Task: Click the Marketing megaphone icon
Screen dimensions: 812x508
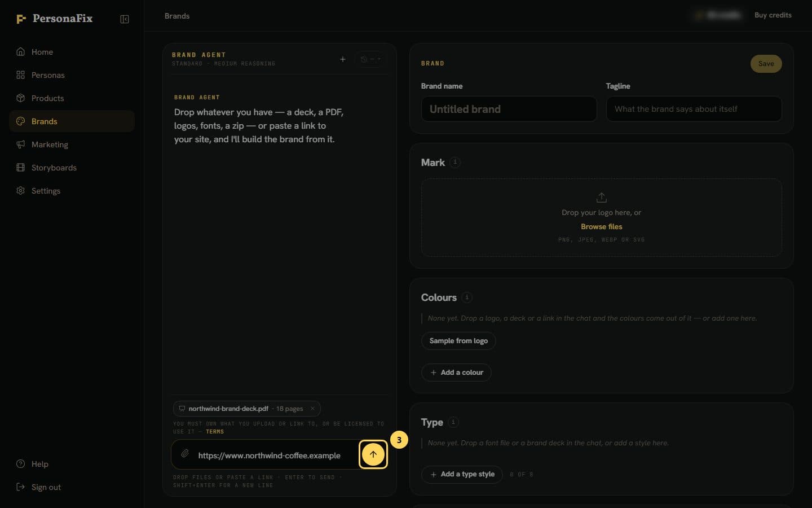Action: click(x=21, y=144)
